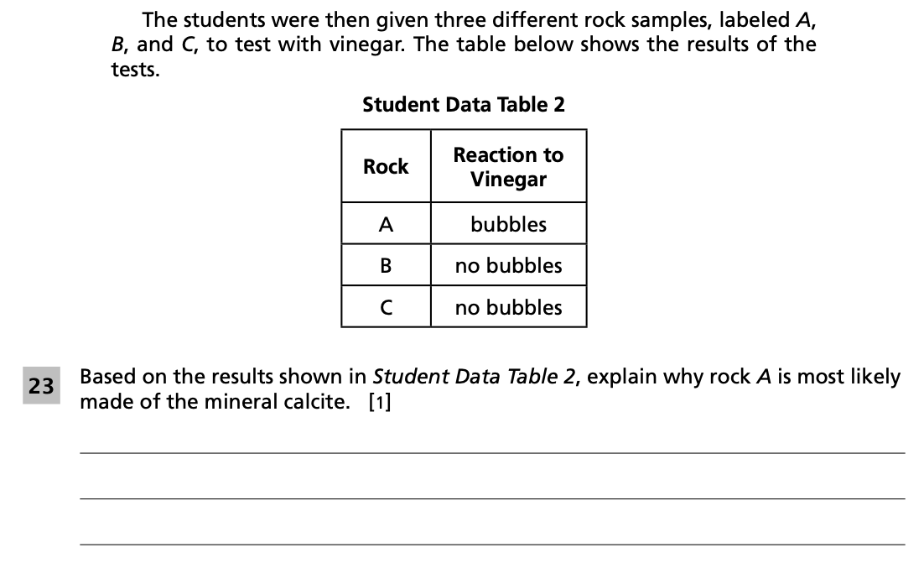924x579 pixels.
Task: Click "The students" at the paragraph start
Action: coord(191,19)
